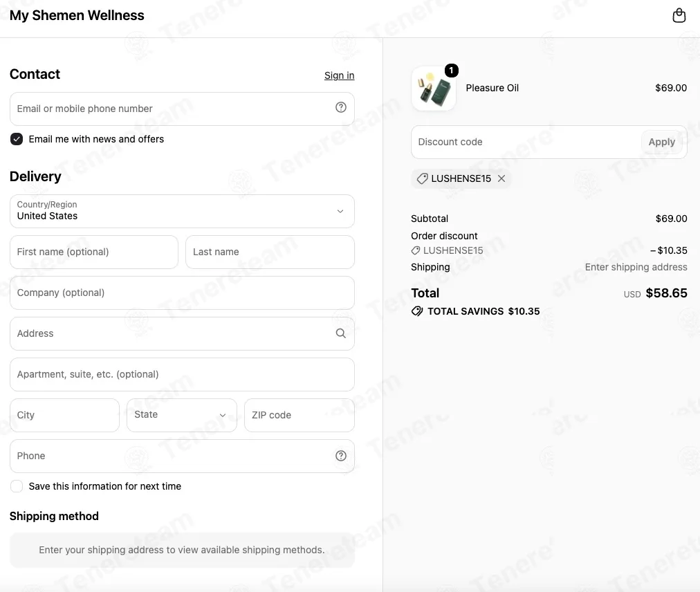Click the Subtotal $69.00 value
The width and height of the screenshot is (700, 592).
671,219
